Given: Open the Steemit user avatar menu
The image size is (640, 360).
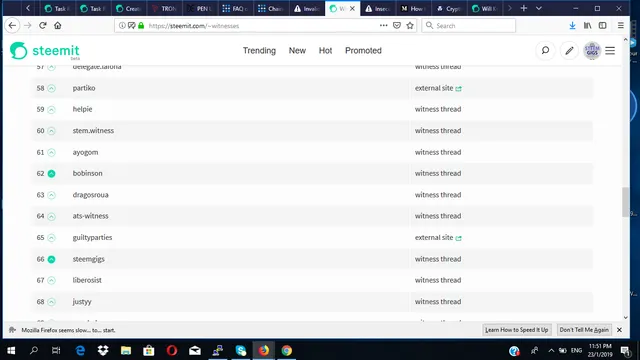Looking at the screenshot, I should pos(592,51).
